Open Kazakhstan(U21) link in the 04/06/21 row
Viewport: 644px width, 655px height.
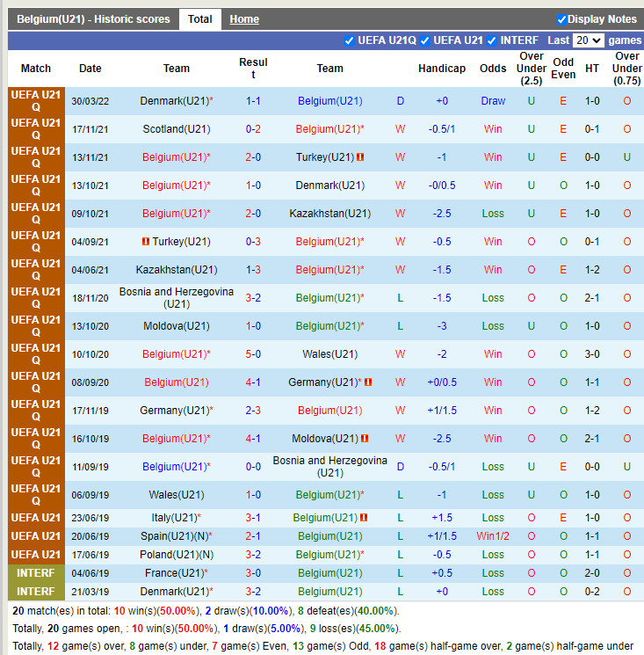click(176, 270)
